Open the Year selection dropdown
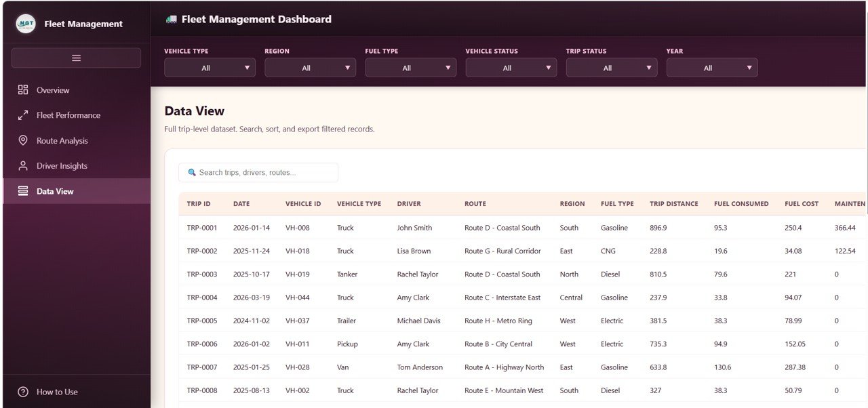The height and width of the screenshot is (408, 868). 712,67
